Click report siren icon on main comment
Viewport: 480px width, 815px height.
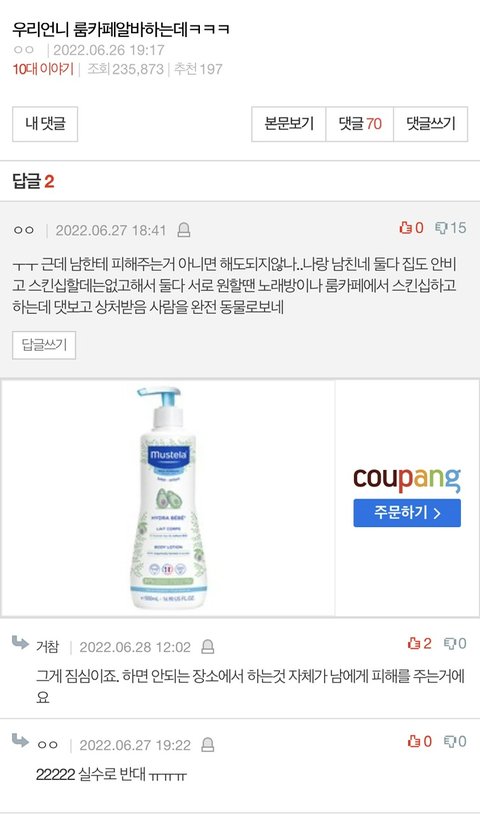tap(184, 230)
